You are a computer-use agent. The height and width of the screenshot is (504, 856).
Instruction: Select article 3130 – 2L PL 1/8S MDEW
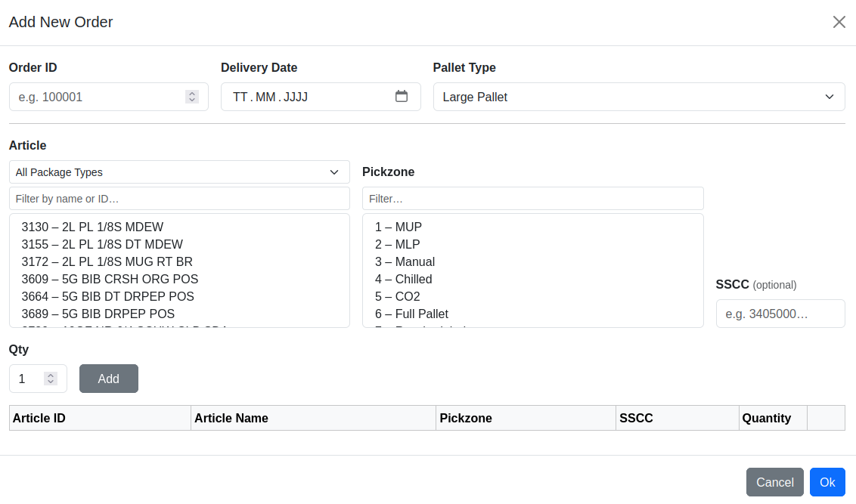point(179,227)
